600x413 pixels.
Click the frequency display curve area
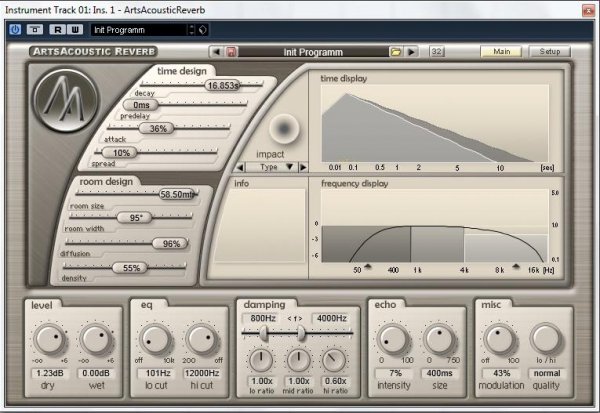(435, 225)
